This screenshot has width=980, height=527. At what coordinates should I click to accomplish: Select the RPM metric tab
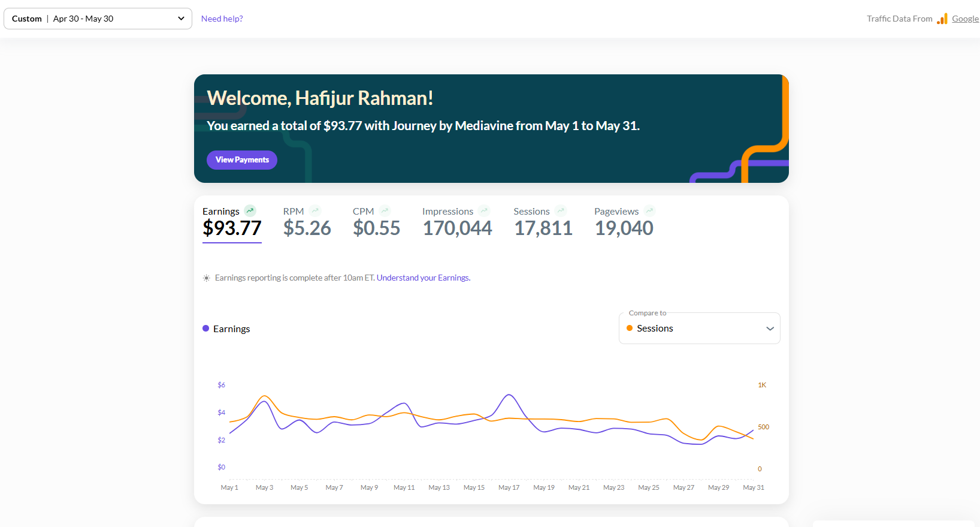click(307, 222)
